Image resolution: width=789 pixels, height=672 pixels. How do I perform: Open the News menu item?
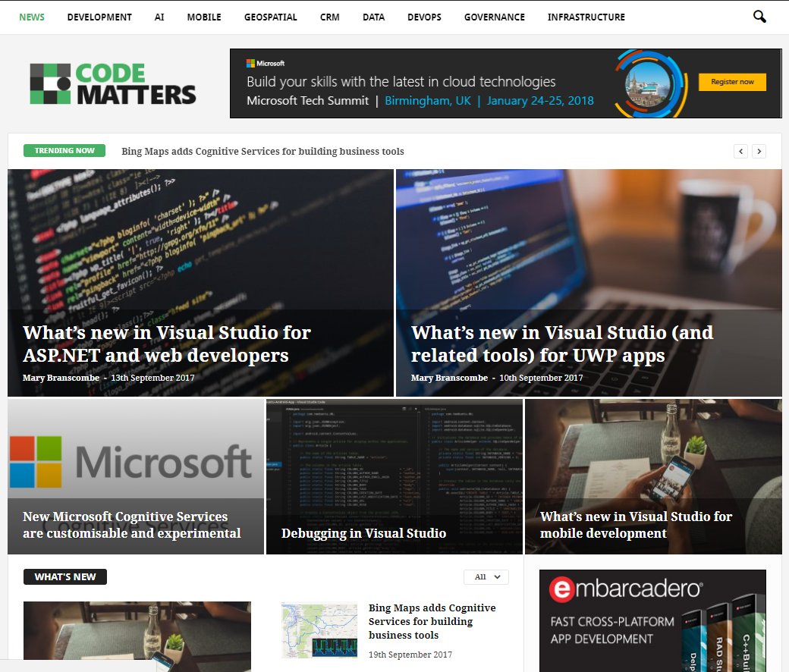pyautogui.click(x=32, y=17)
